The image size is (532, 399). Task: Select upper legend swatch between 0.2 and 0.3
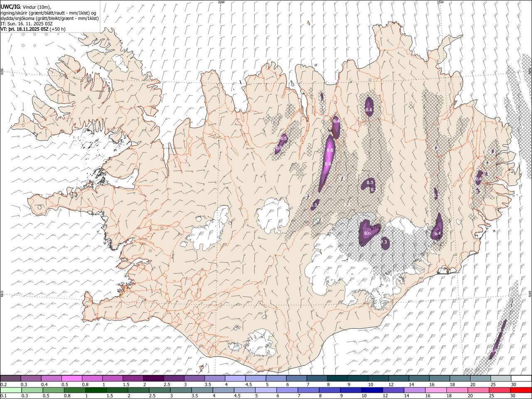pyautogui.click(x=11, y=378)
